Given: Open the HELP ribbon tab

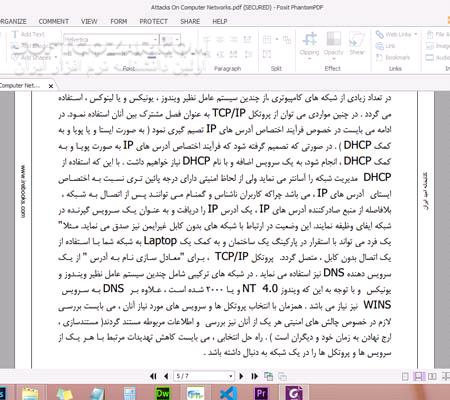Looking at the screenshot, I should [x=220, y=21].
